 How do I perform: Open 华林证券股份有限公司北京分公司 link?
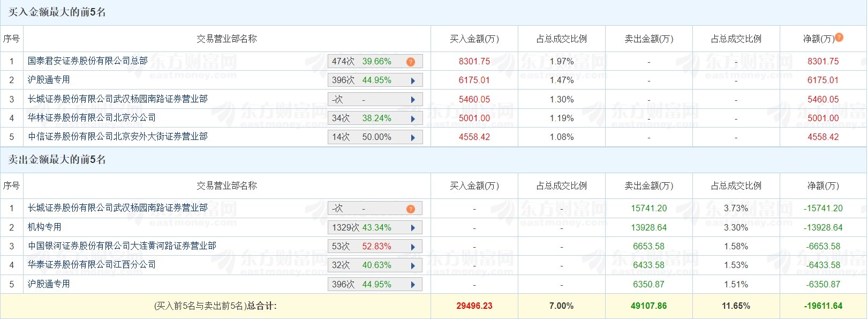tap(92, 117)
